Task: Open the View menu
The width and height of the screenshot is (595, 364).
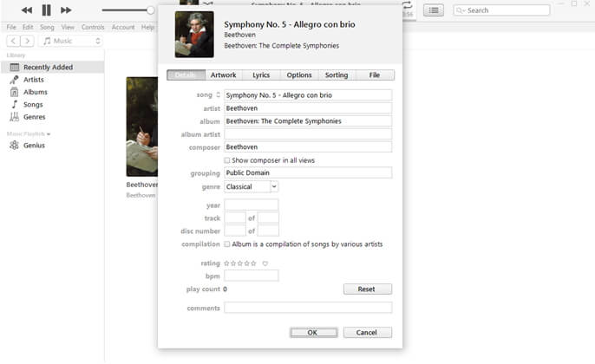Action: (x=68, y=28)
